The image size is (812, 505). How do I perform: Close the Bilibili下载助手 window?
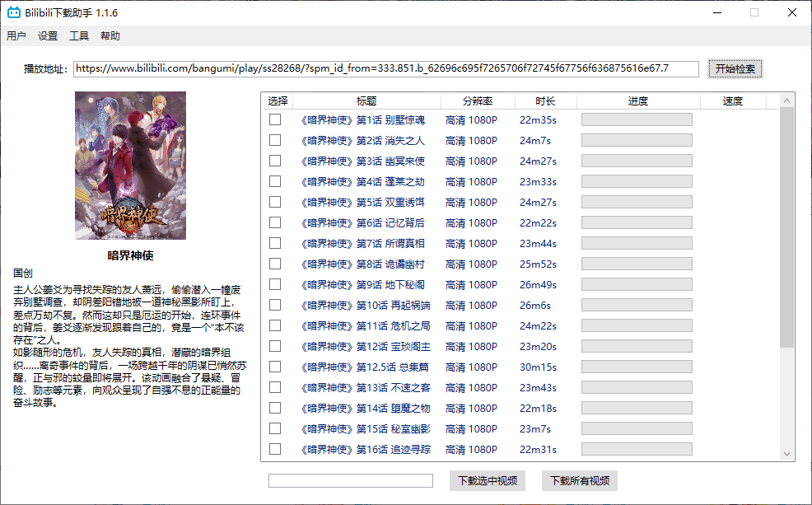pyautogui.click(x=791, y=12)
